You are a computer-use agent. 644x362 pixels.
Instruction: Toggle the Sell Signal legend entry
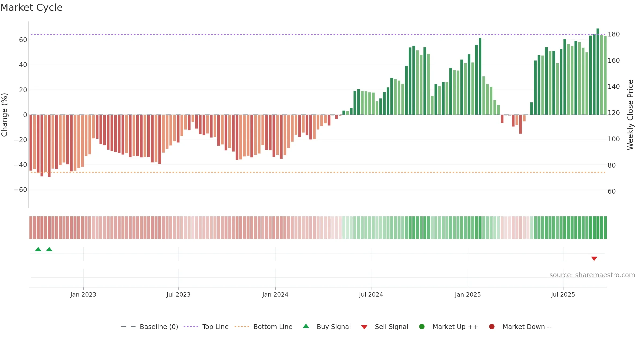(385, 327)
